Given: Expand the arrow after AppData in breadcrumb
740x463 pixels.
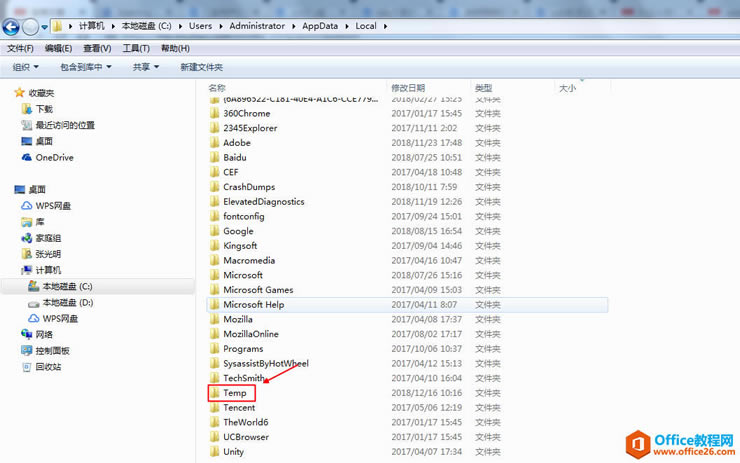Looking at the screenshot, I should (x=346, y=26).
